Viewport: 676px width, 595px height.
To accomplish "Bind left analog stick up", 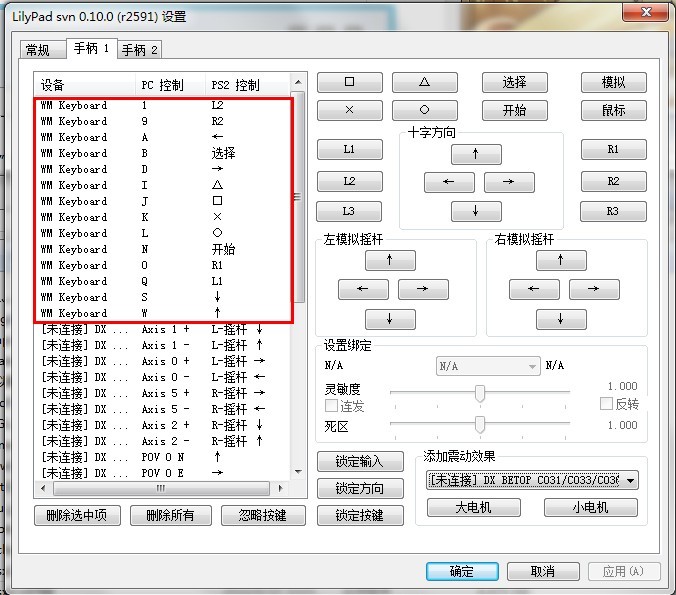I will tap(390, 260).
